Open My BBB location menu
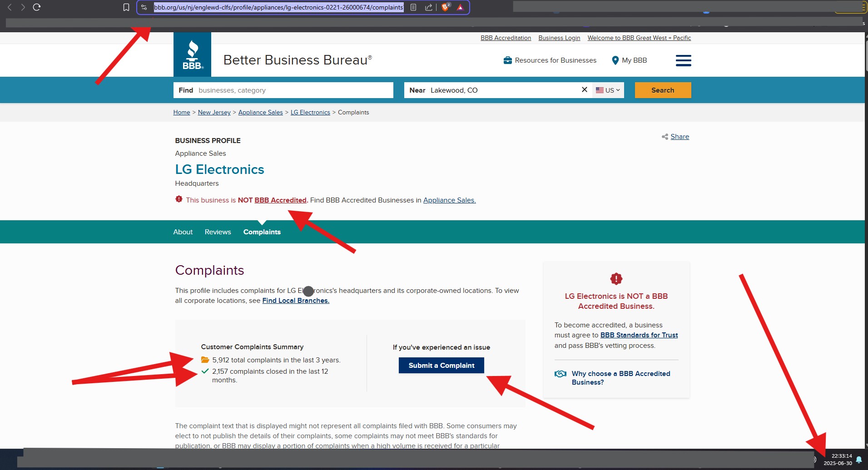 [629, 60]
